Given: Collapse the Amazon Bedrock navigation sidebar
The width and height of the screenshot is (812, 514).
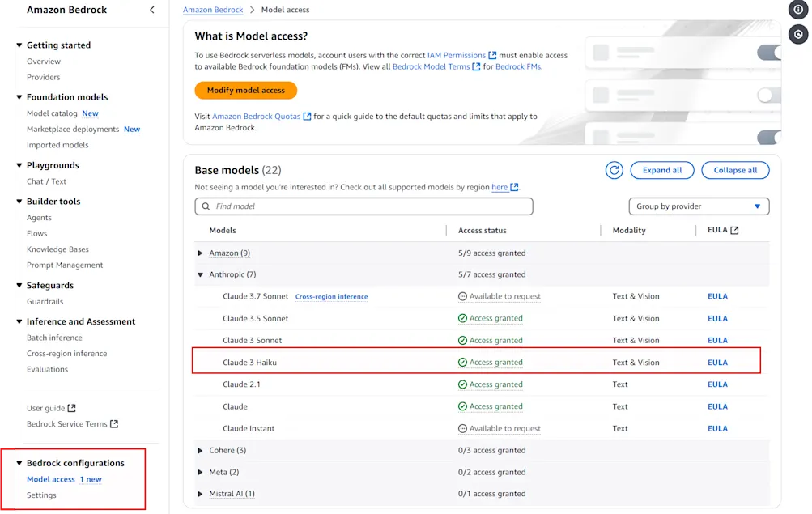Looking at the screenshot, I should tap(151, 10).
